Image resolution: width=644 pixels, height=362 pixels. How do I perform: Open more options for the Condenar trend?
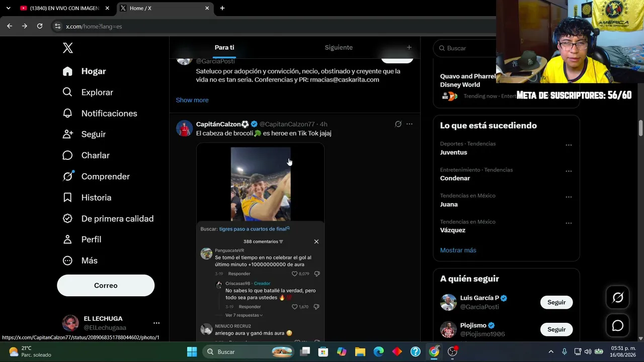coord(569,171)
